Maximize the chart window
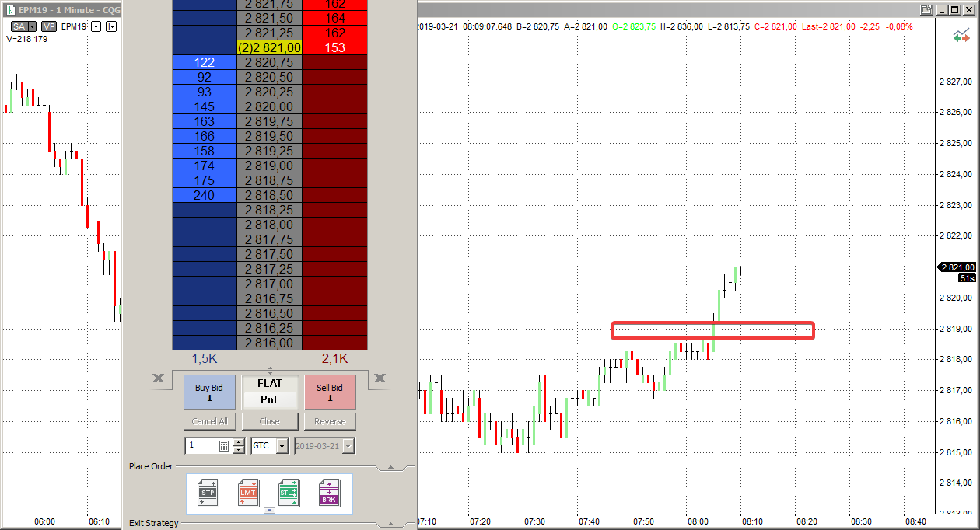Screen dimensions: 980x530 tap(957, 9)
